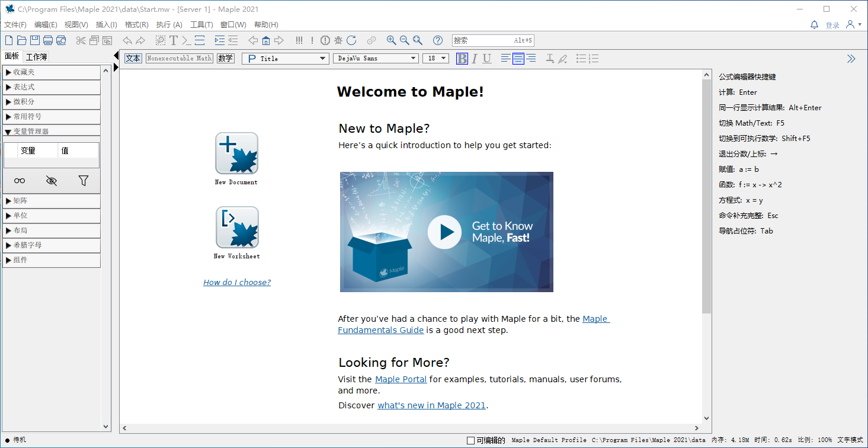Open the 帮助(H) menu

(x=266, y=25)
